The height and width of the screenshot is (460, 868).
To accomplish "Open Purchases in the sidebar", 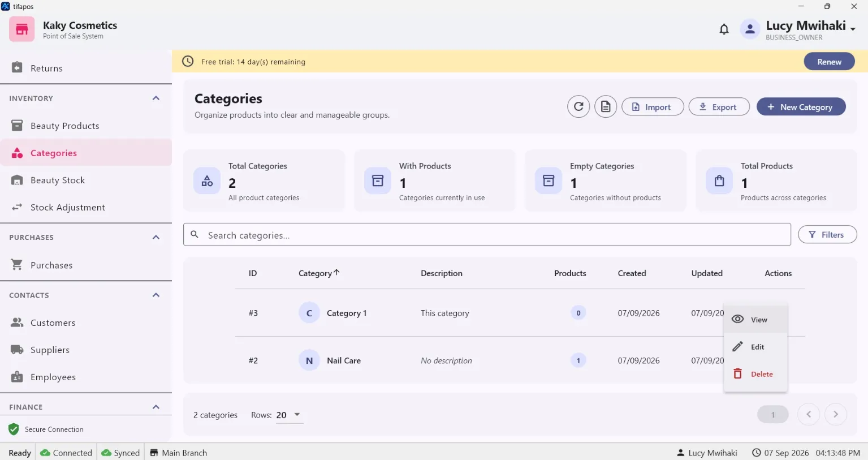I will point(86,265).
